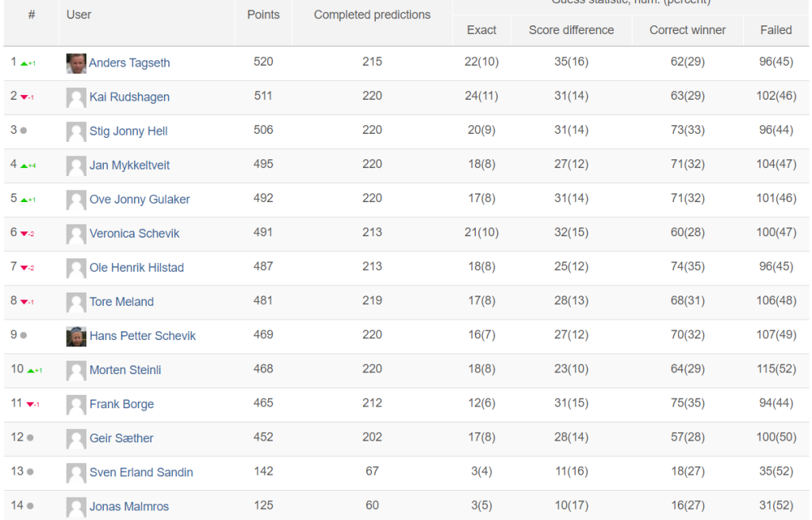Open Sven Erland Sandin's profile link
Image resolution: width=812 pixels, height=520 pixels.
[x=141, y=472]
